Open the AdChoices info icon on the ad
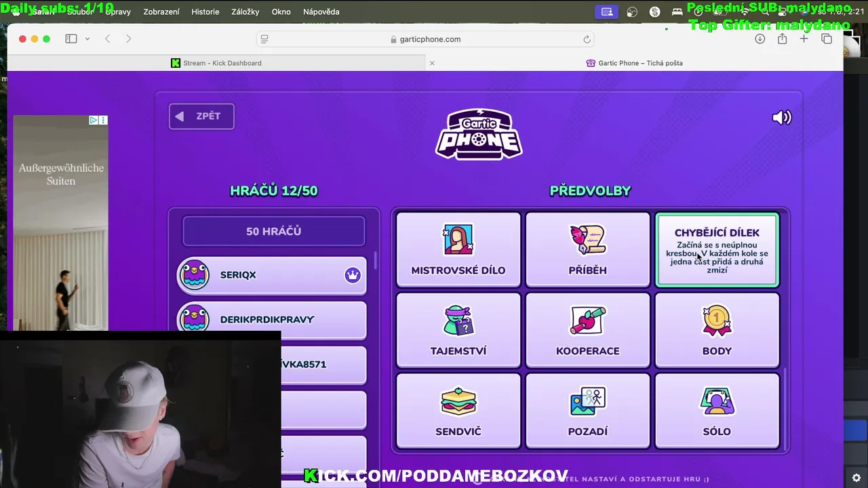The width and height of the screenshot is (868, 488). tap(94, 120)
